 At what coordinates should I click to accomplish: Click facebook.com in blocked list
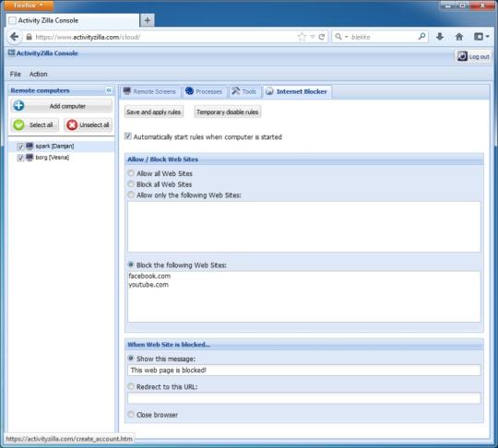149,276
